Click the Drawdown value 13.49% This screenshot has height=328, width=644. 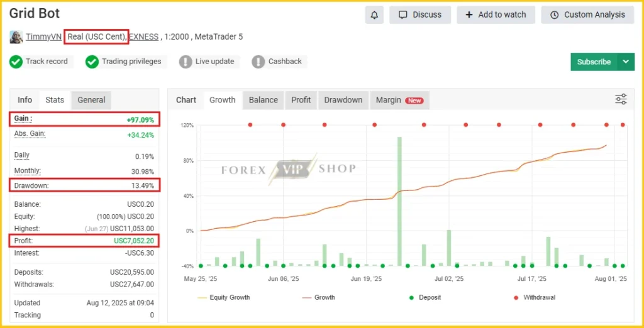pos(143,186)
